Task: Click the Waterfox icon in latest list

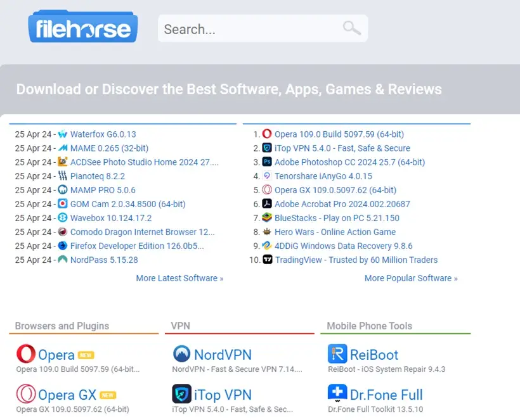Action: [63, 134]
